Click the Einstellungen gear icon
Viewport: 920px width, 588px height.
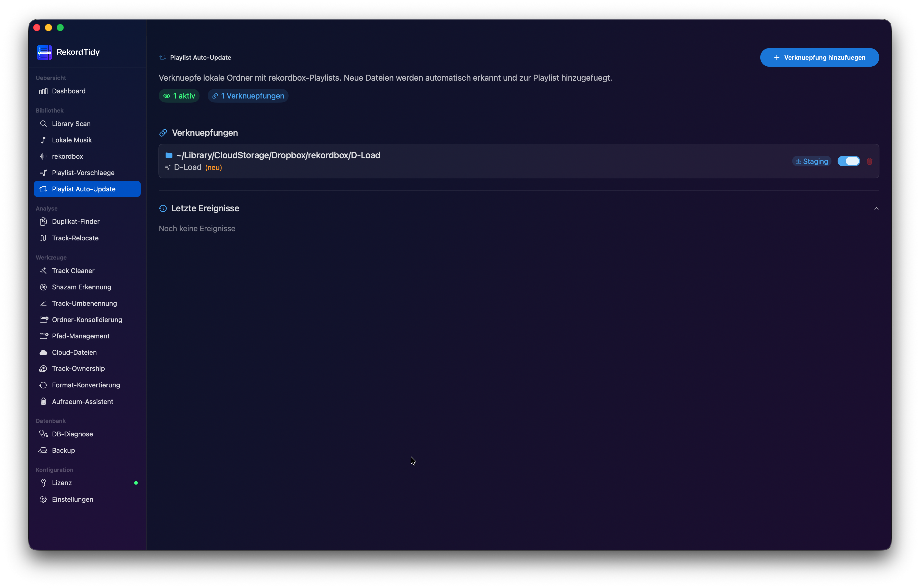44,499
